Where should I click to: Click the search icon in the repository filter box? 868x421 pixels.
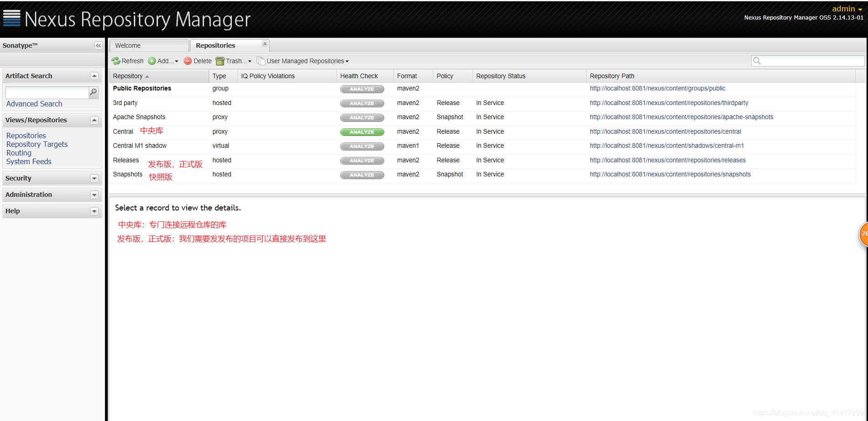757,61
